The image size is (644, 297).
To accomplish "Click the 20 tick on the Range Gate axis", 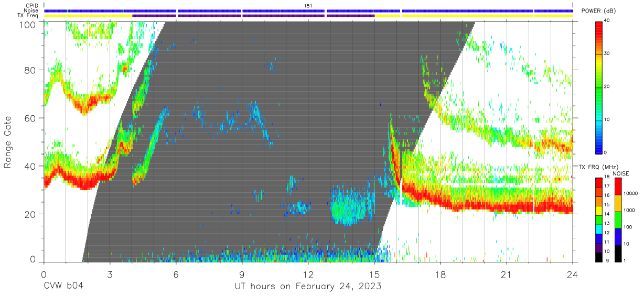I will coord(30,214).
